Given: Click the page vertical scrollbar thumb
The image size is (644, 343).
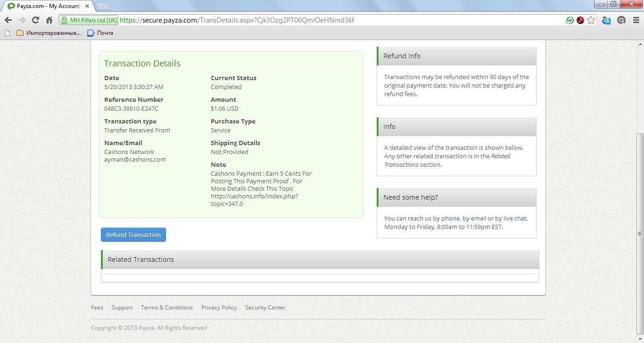Looking at the screenshot, I should [x=640, y=234].
